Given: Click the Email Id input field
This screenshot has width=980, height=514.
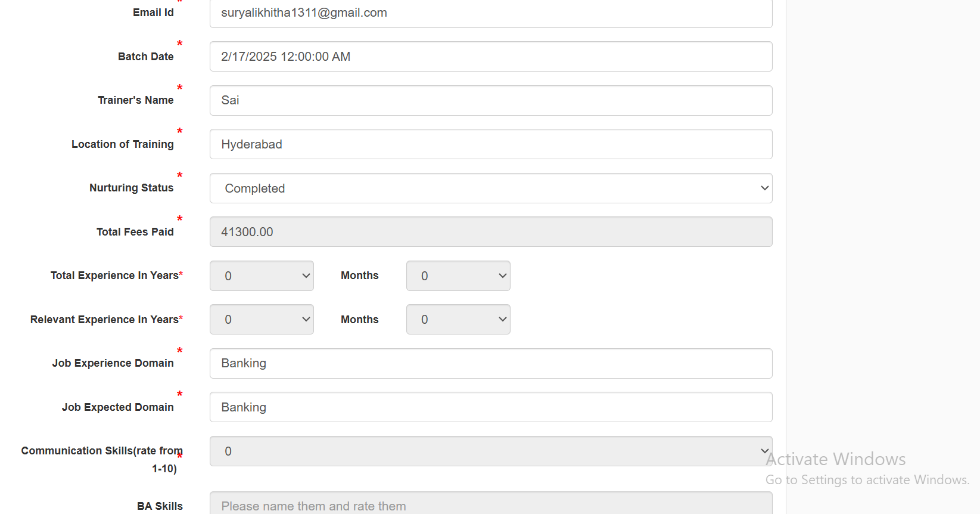Looking at the screenshot, I should click(490, 13).
